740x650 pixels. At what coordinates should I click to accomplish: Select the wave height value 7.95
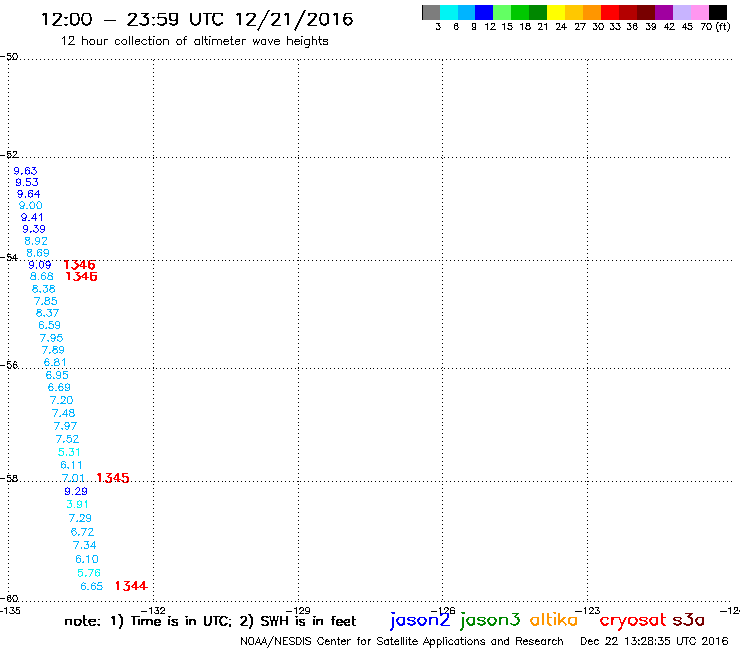pos(51,338)
